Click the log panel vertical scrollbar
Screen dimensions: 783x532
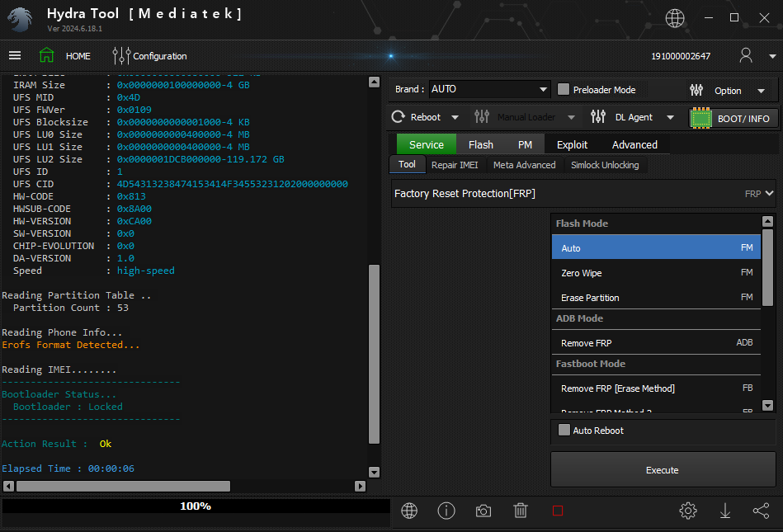click(x=374, y=355)
